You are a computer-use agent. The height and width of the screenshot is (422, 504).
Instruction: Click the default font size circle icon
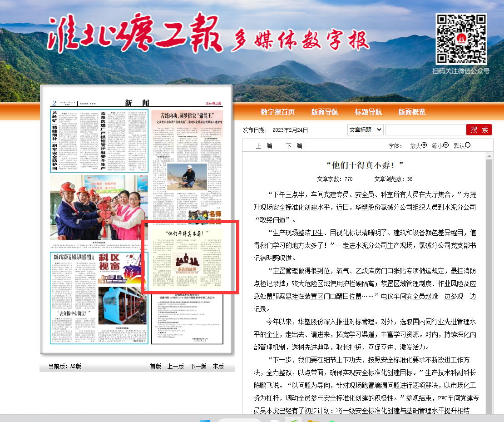pyautogui.click(x=468, y=145)
